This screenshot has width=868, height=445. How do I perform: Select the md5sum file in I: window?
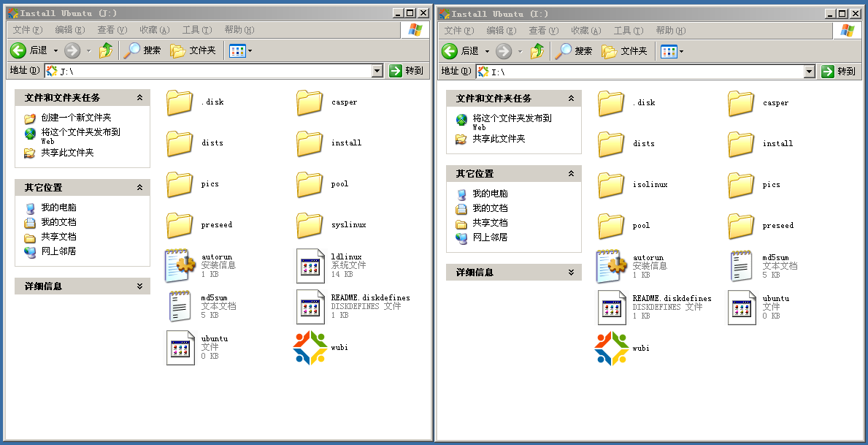point(763,266)
